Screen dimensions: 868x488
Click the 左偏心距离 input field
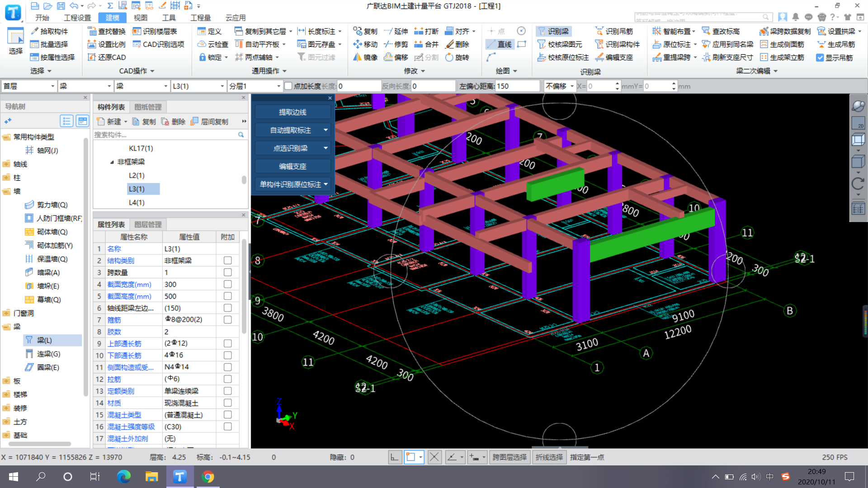(517, 86)
